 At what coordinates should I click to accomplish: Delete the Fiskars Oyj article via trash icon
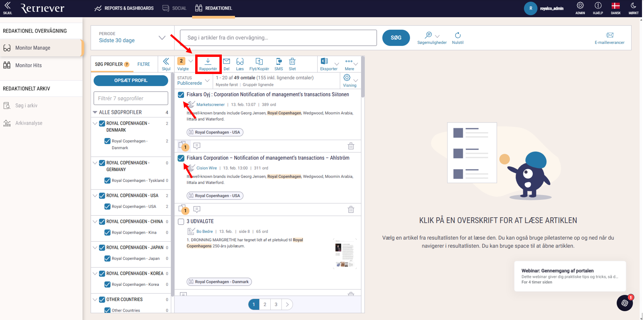(351, 146)
